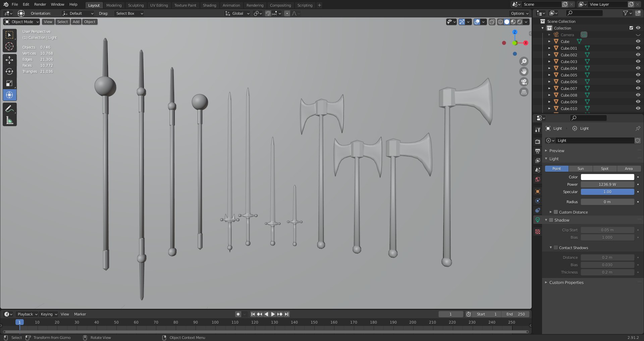Jump to end frame button

286,314
